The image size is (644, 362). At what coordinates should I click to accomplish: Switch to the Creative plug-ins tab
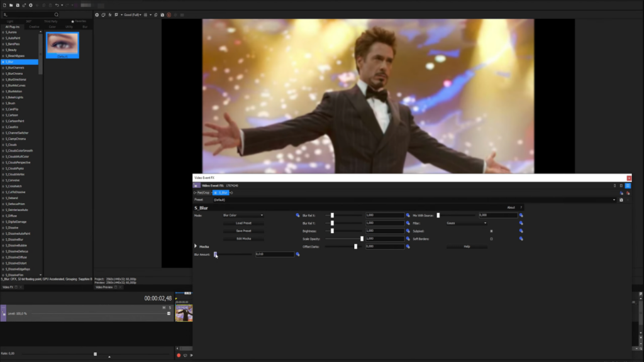click(x=35, y=27)
